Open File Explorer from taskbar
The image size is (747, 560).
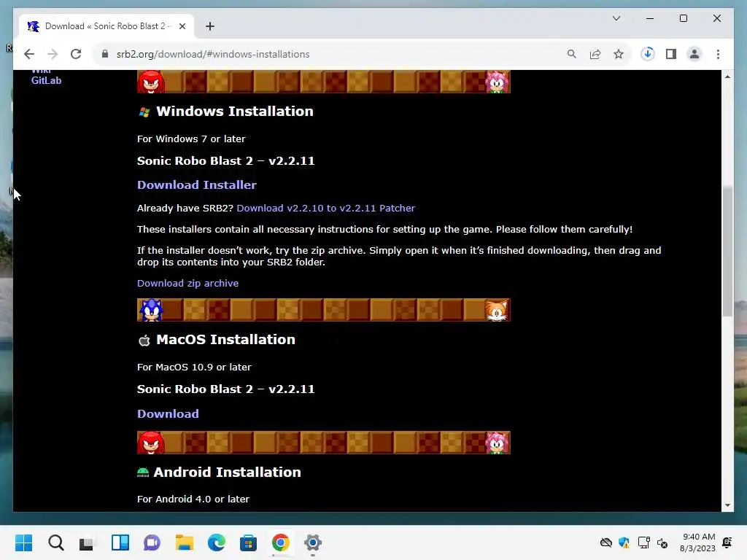pos(185,542)
